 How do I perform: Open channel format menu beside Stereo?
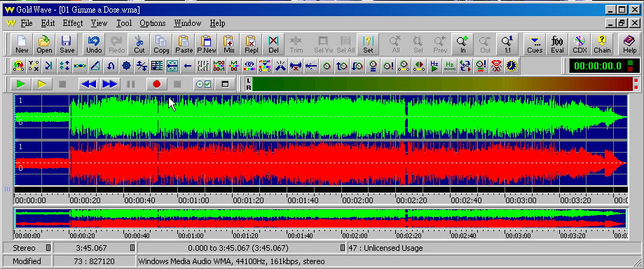coord(48,248)
